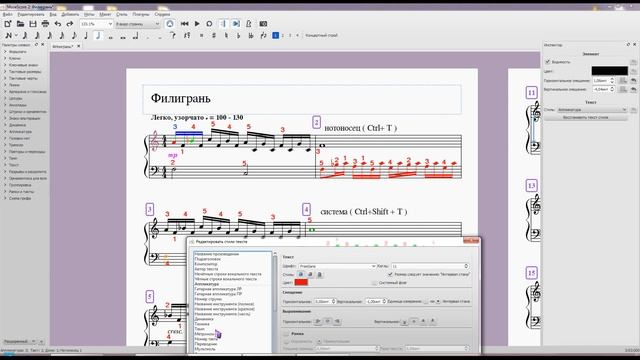Toggle the Системный флаг checkbox
Screen dimensions: 640x360
point(374,282)
